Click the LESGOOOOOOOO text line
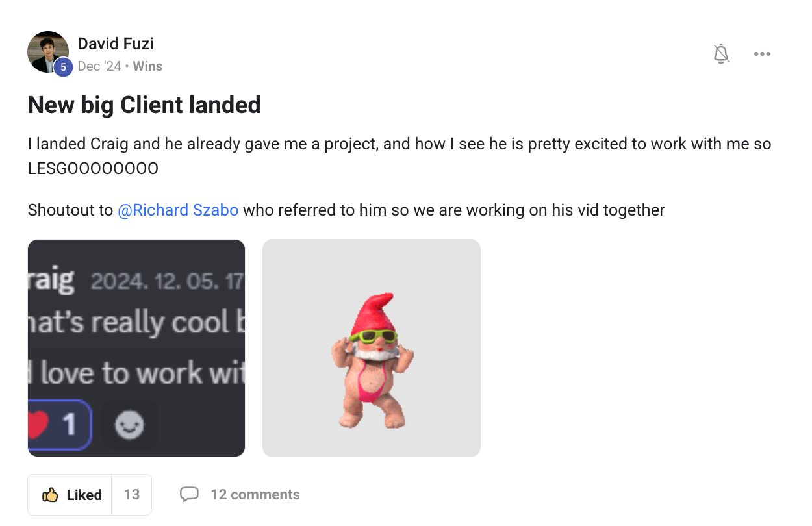The image size is (812, 526). [x=93, y=169]
